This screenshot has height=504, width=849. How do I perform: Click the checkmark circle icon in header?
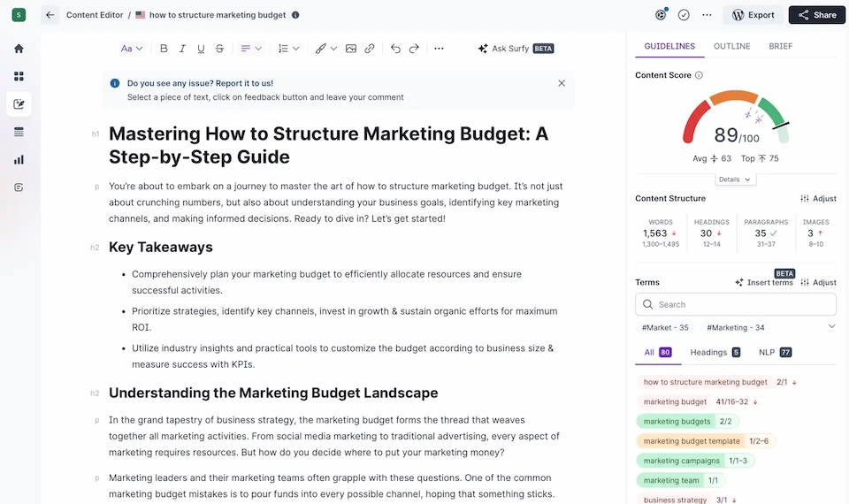point(684,15)
